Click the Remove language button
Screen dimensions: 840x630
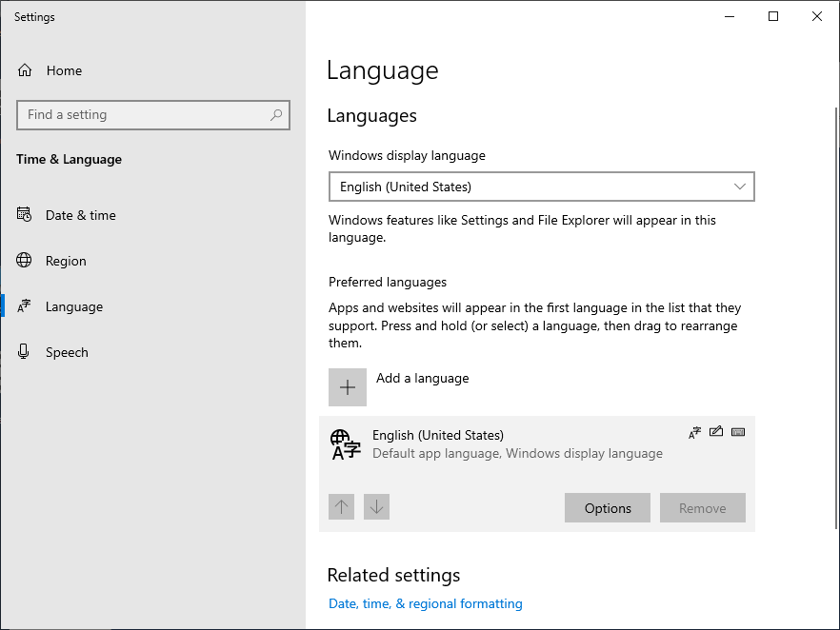point(702,508)
